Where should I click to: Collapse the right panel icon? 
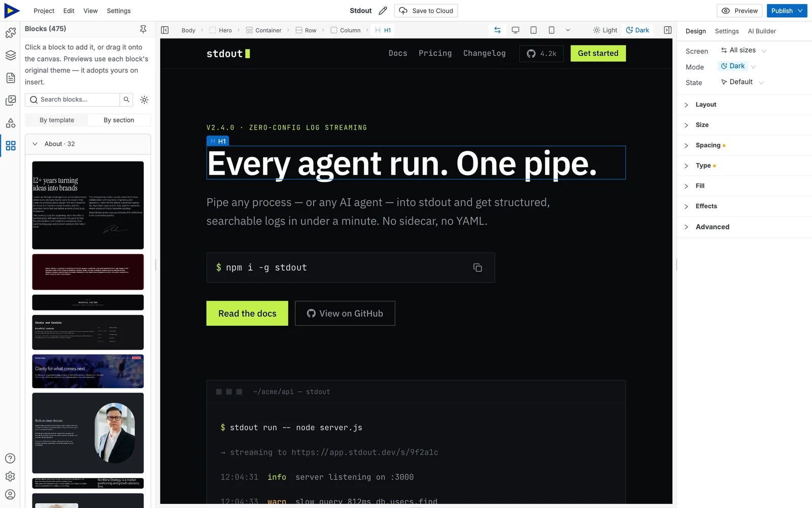[x=667, y=30]
